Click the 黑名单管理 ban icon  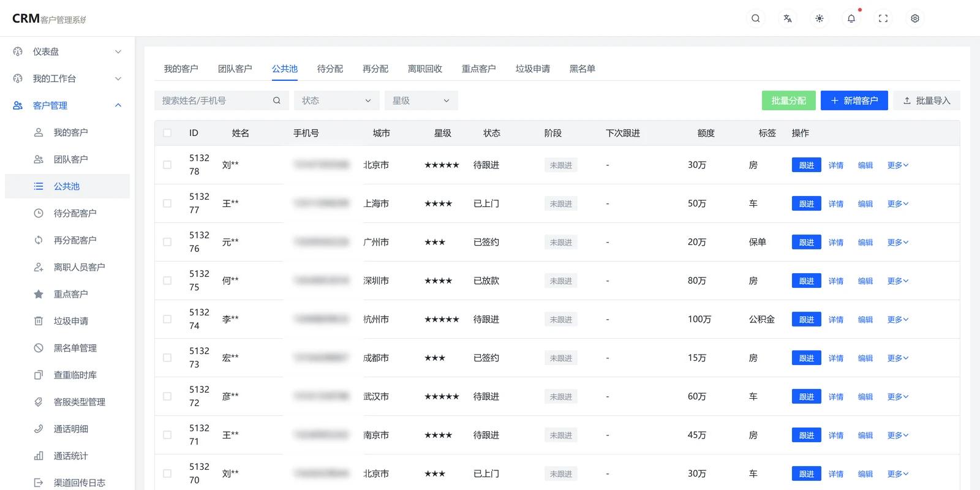point(39,348)
